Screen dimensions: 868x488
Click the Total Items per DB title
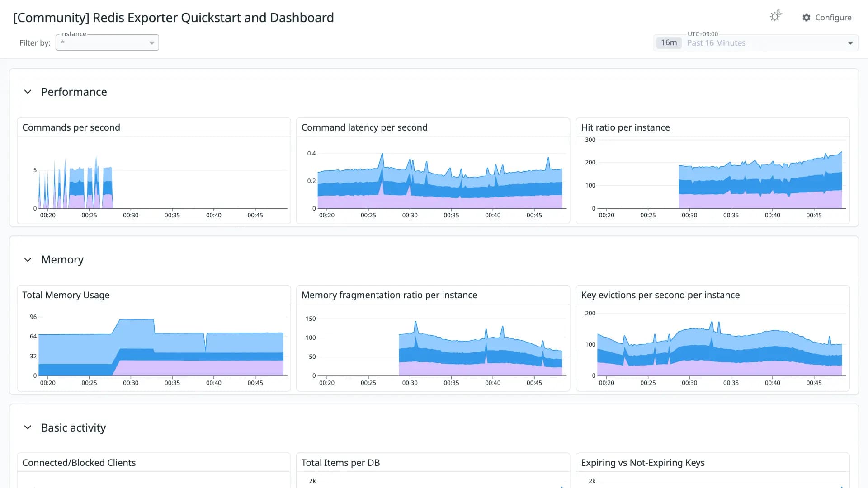click(340, 463)
